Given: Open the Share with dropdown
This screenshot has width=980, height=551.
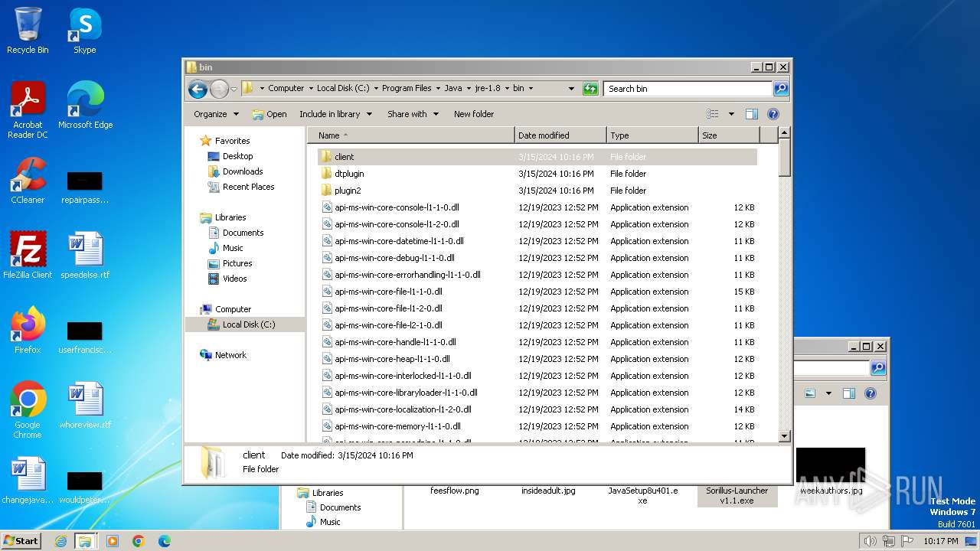Looking at the screenshot, I should coord(413,114).
